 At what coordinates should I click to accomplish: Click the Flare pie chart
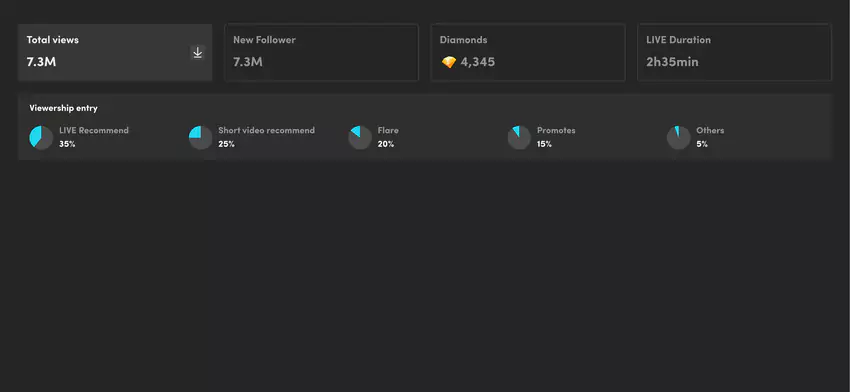(360, 138)
